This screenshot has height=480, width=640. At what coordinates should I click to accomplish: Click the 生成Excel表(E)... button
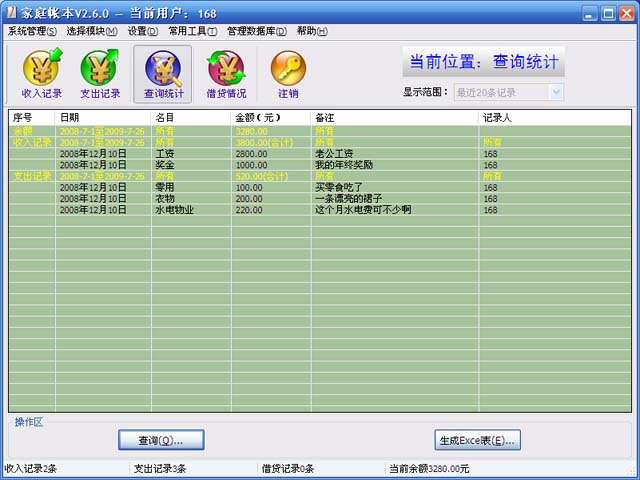(x=477, y=440)
